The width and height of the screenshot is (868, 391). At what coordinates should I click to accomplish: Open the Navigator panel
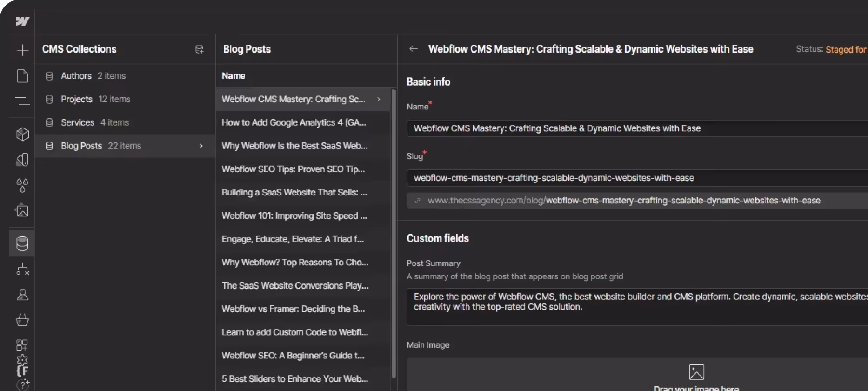[x=22, y=101]
